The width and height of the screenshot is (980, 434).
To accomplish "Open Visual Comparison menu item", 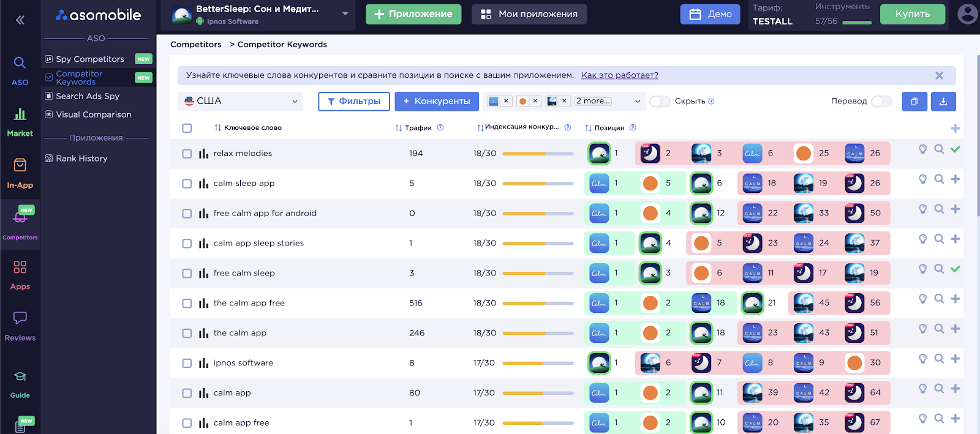I will 93,114.
